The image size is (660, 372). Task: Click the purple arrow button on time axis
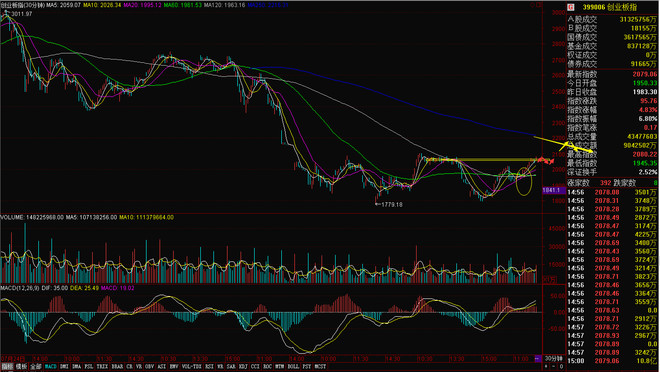[x=538, y=359]
